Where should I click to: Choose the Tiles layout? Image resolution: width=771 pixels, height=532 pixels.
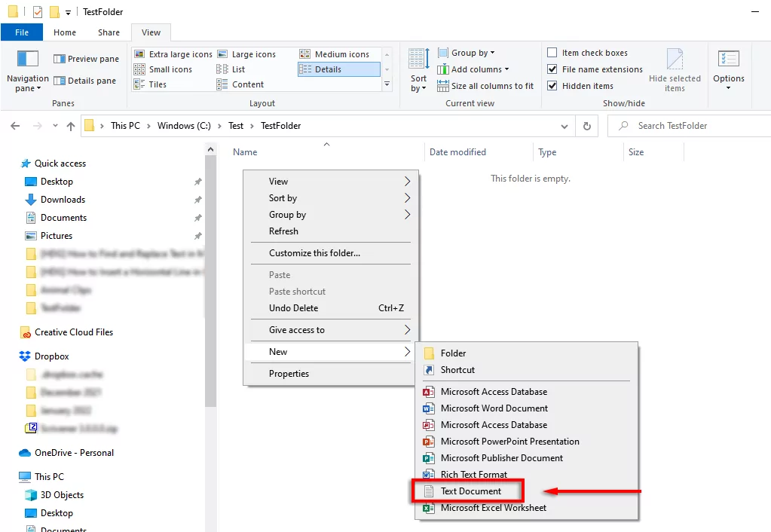pos(151,84)
